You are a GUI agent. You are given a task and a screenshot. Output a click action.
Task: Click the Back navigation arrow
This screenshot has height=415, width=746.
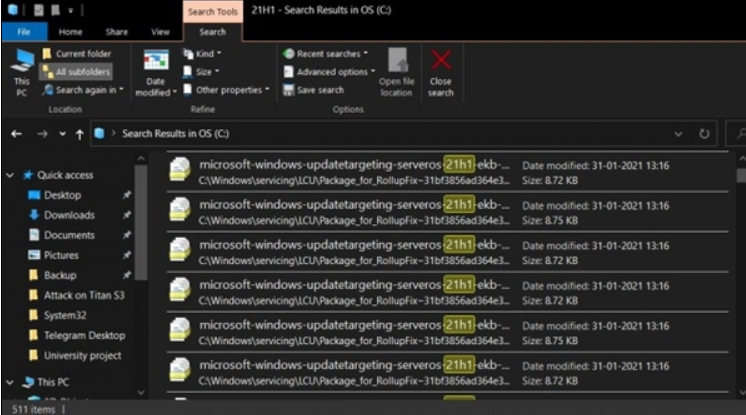[17, 134]
